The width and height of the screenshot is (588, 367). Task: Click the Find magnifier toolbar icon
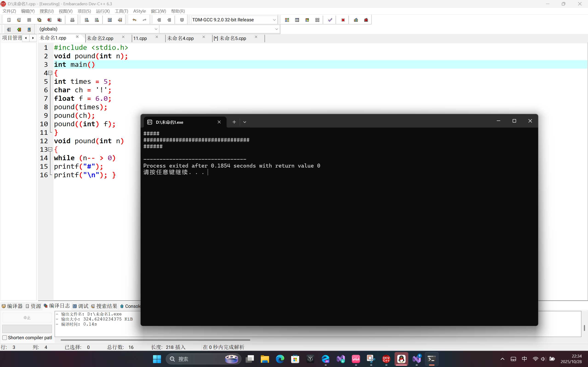coord(87,20)
